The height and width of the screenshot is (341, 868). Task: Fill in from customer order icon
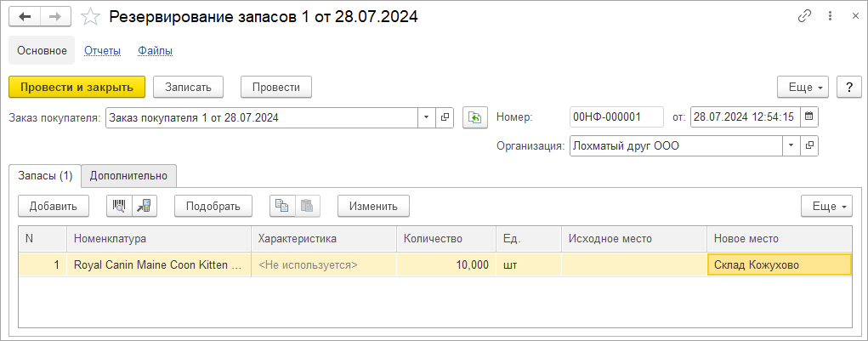point(475,117)
